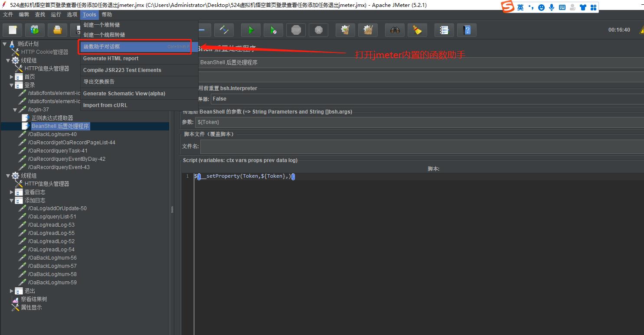Click the Clear broom icon

[x=345, y=30]
